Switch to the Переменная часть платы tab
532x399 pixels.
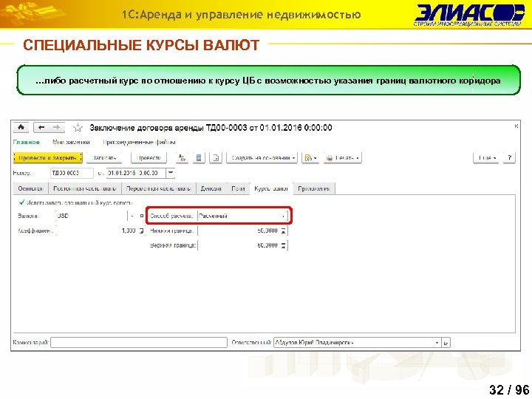coord(158,188)
